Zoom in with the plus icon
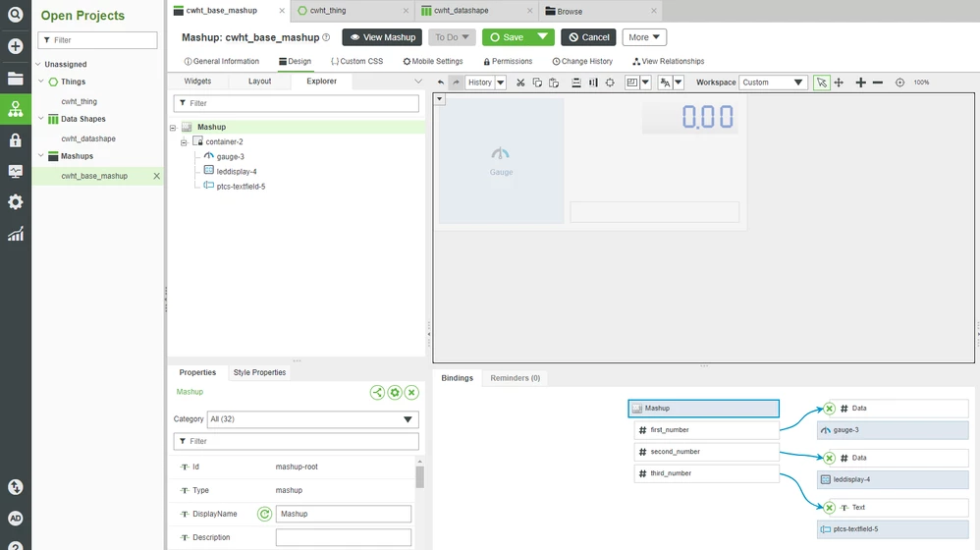The image size is (980, 550). (860, 82)
